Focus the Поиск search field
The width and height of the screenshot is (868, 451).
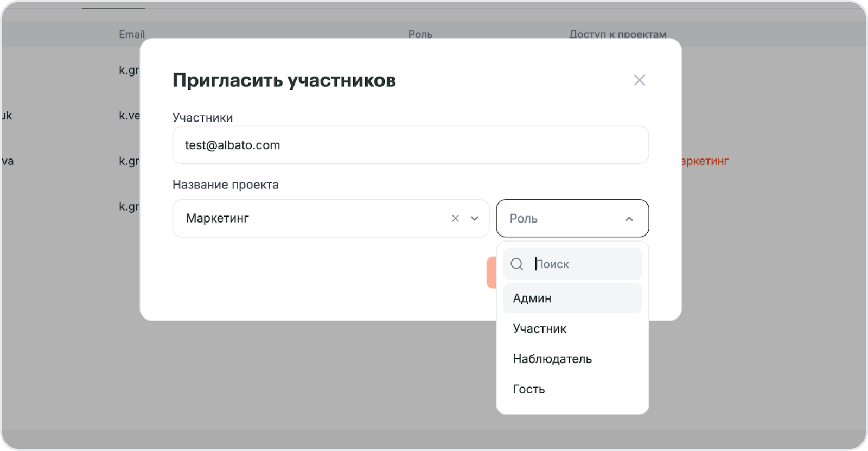point(572,264)
